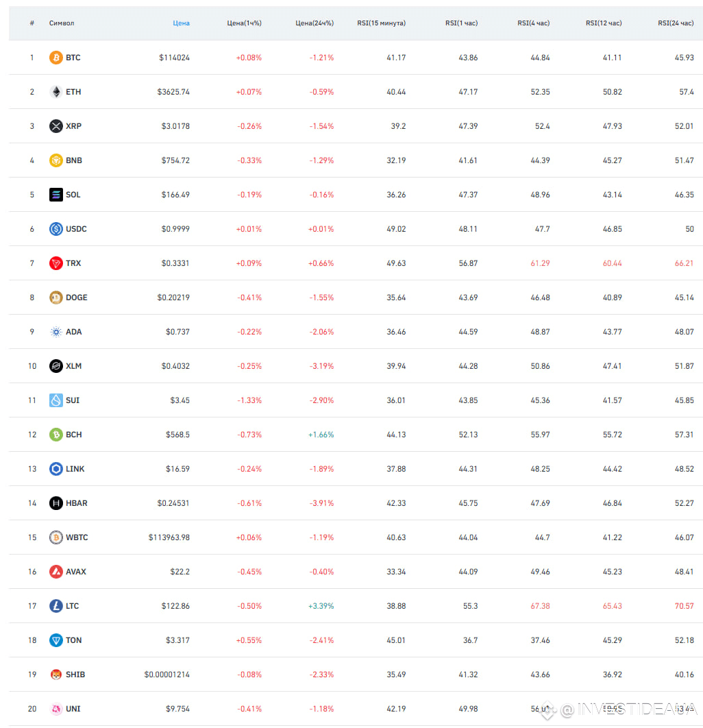Screen dimensions: 703x728
Task: Open the XRP coin icon
Action: [56, 126]
